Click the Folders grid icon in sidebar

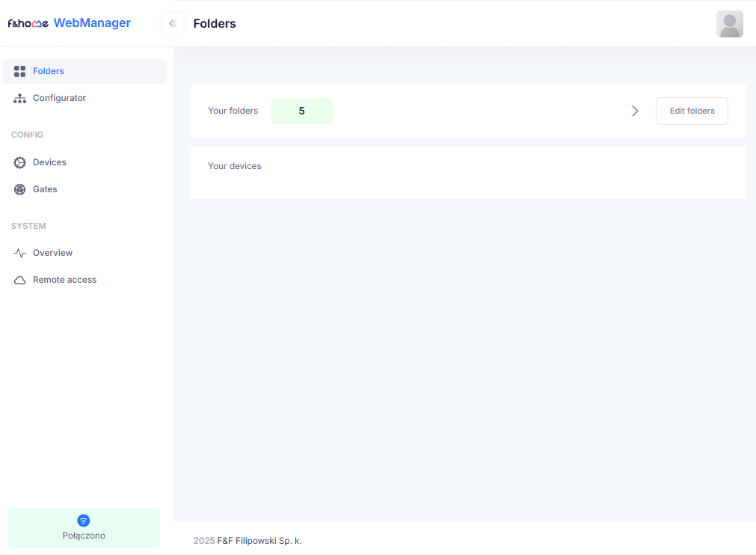click(19, 71)
